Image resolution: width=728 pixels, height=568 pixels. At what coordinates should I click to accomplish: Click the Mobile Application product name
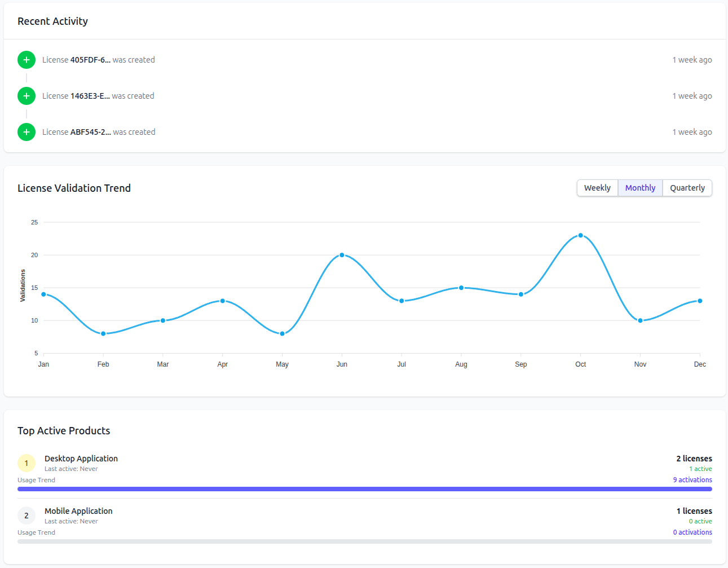(78, 510)
